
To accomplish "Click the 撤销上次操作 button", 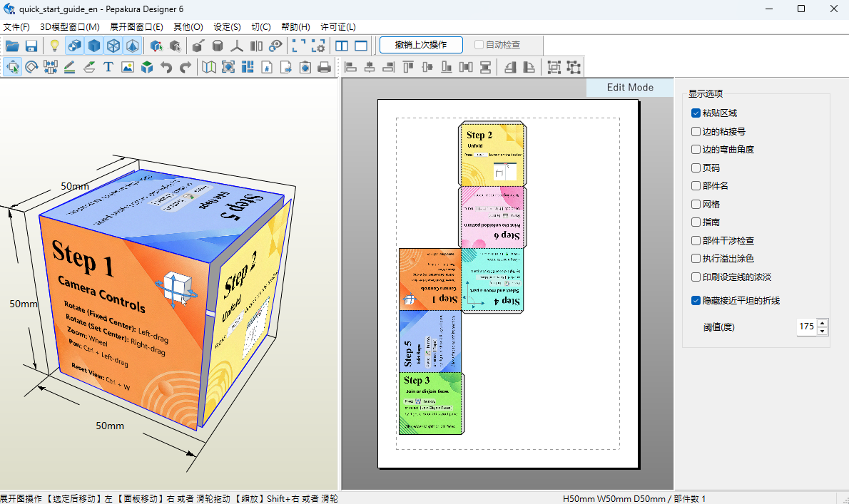I will pos(421,45).
